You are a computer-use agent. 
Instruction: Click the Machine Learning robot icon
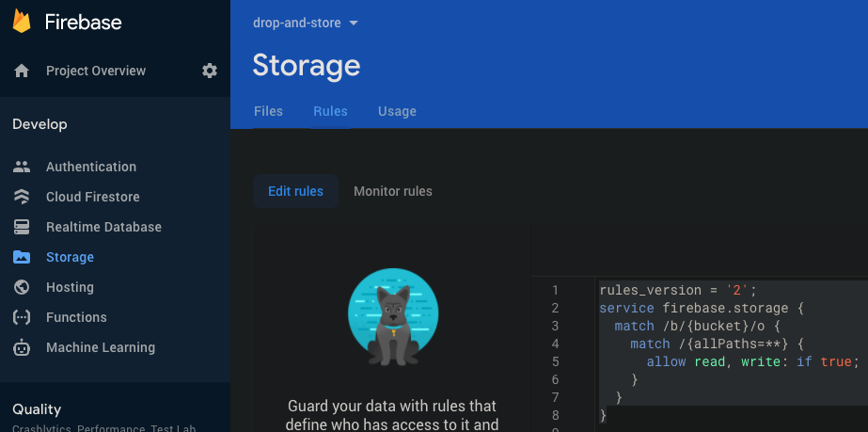[x=22, y=347]
